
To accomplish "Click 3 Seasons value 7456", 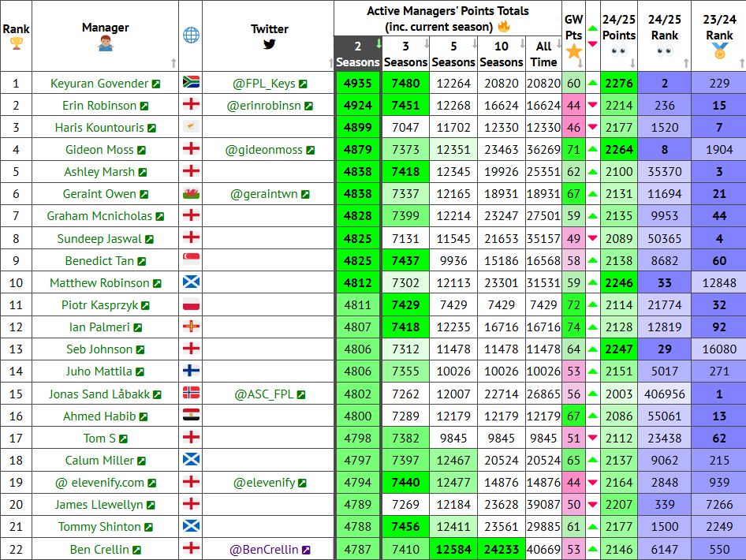I will click(x=406, y=527).
